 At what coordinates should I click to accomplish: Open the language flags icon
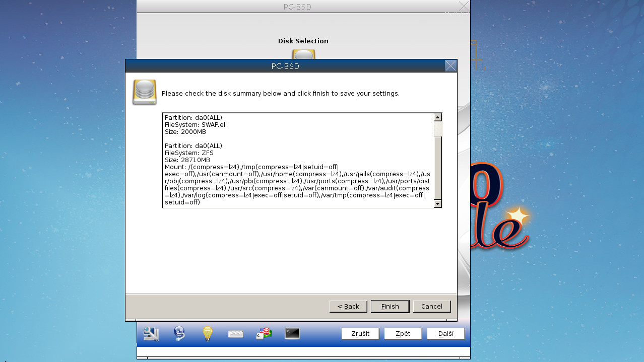coord(264,333)
